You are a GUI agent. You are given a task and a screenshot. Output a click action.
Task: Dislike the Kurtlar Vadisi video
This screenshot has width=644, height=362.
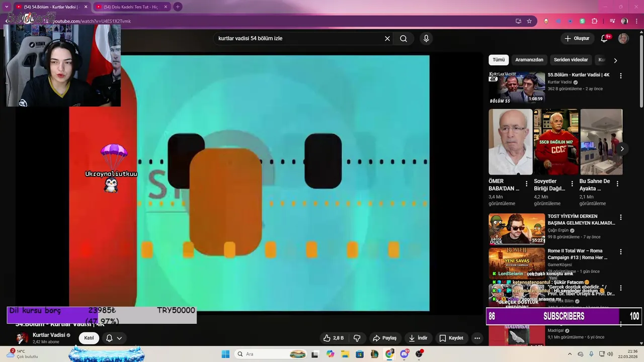[357, 338]
